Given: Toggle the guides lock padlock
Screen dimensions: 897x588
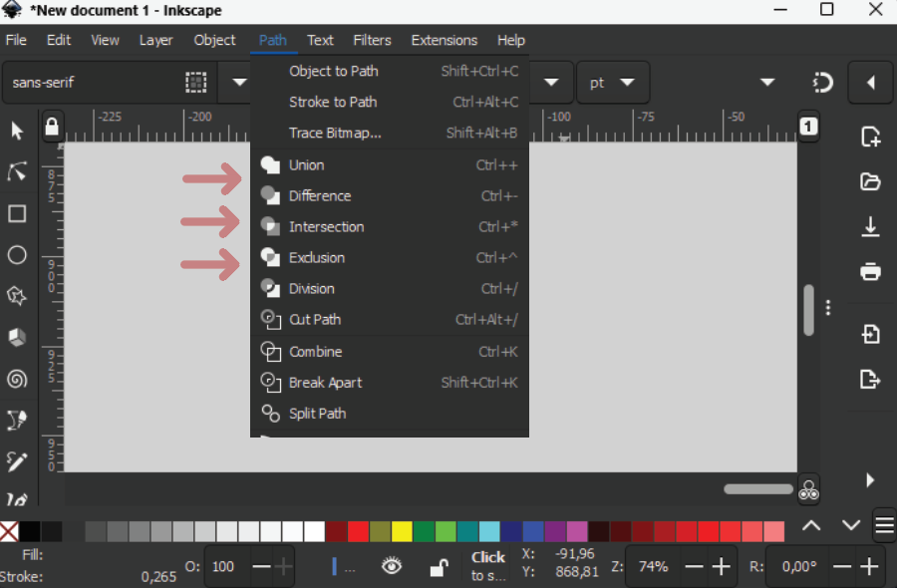Looking at the screenshot, I should pyautogui.click(x=52, y=127).
